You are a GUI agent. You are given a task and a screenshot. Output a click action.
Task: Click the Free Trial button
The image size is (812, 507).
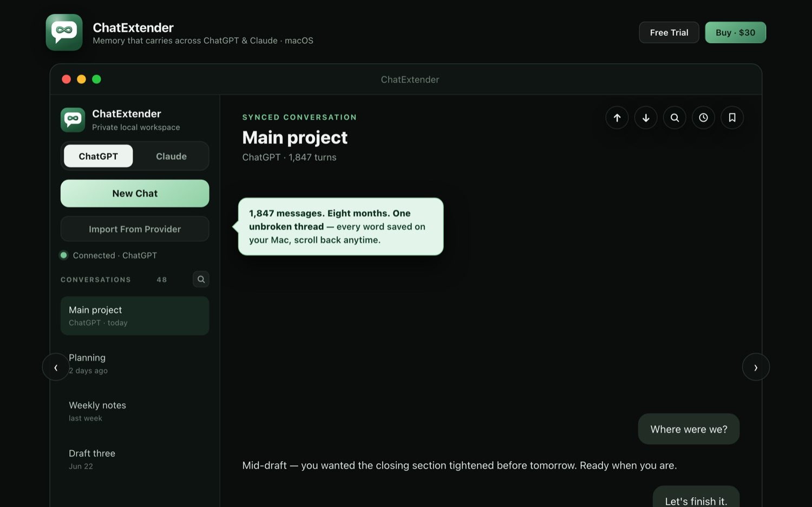669,32
